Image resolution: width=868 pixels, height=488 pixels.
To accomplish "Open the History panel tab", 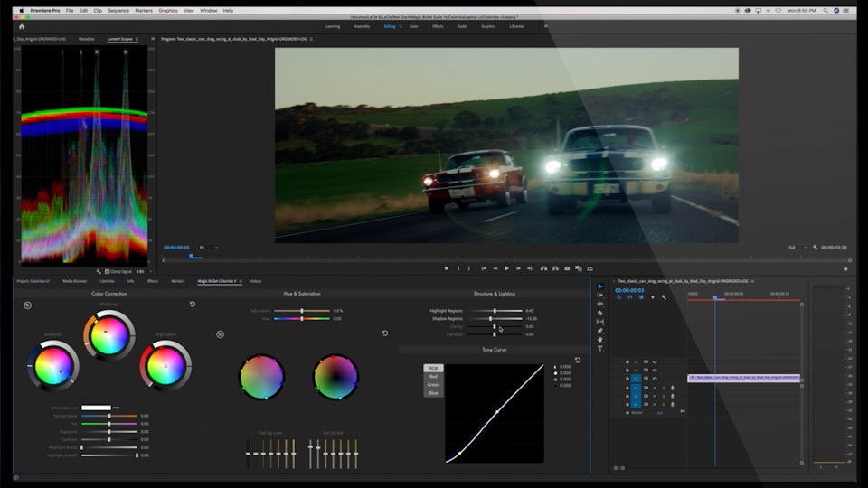I will [256, 281].
